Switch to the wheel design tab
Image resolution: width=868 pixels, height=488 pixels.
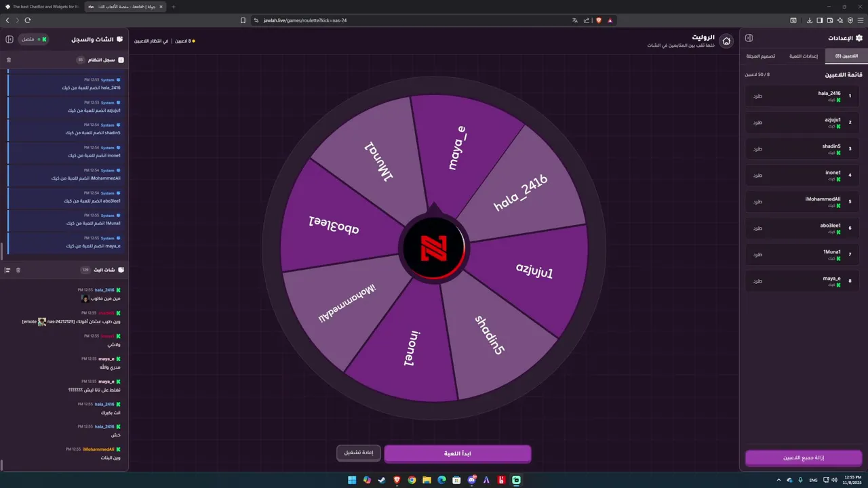click(x=761, y=56)
